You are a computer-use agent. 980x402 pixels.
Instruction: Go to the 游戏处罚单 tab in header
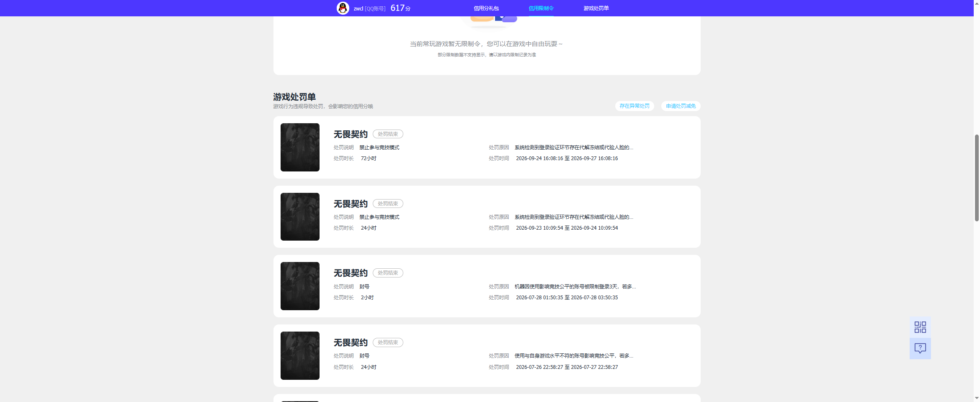(x=596, y=8)
